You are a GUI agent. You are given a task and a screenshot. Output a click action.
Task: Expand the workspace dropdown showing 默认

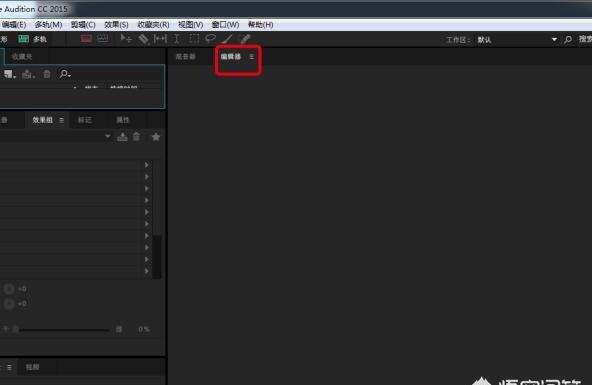pos(554,40)
